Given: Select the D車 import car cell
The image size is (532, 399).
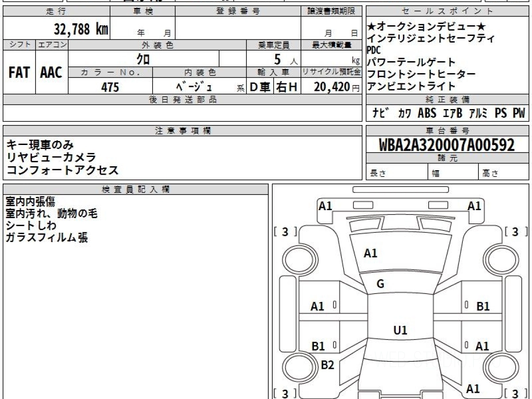Looking at the screenshot, I should click(260, 87).
